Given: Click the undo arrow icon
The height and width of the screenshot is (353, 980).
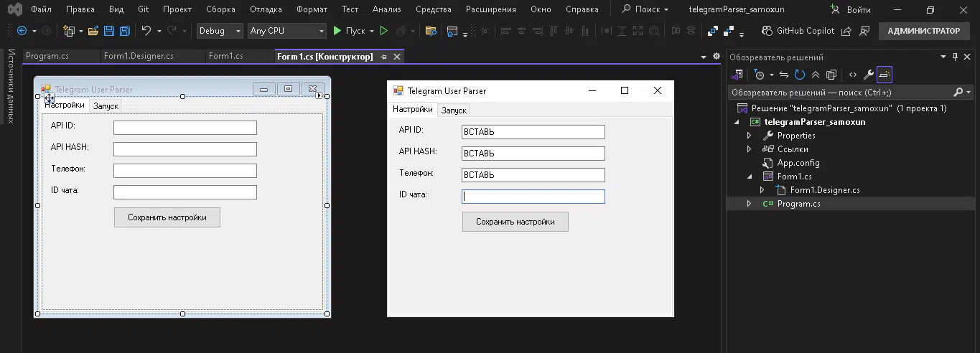Looking at the screenshot, I should point(146,31).
